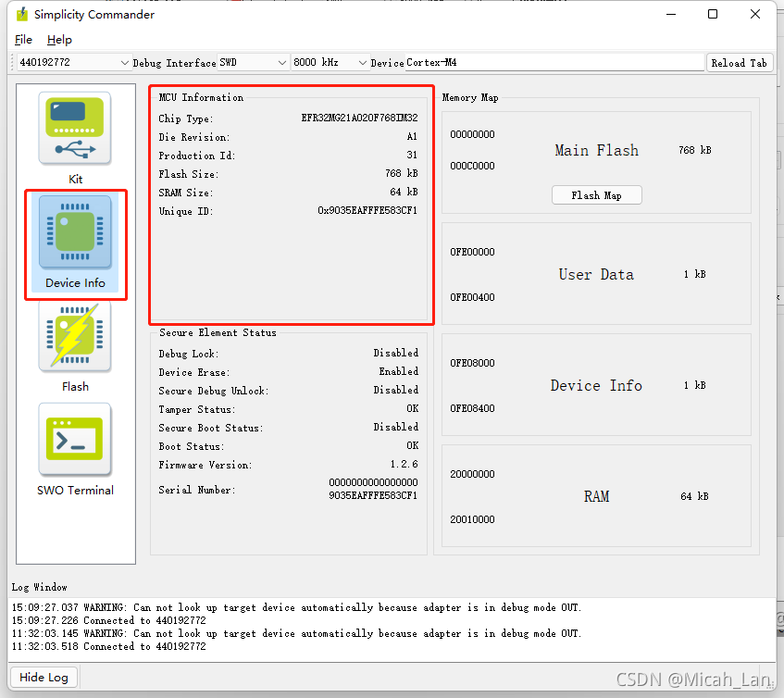The image size is (784, 698).
Task: Close the Simplicity Commander window
Action: click(755, 14)
